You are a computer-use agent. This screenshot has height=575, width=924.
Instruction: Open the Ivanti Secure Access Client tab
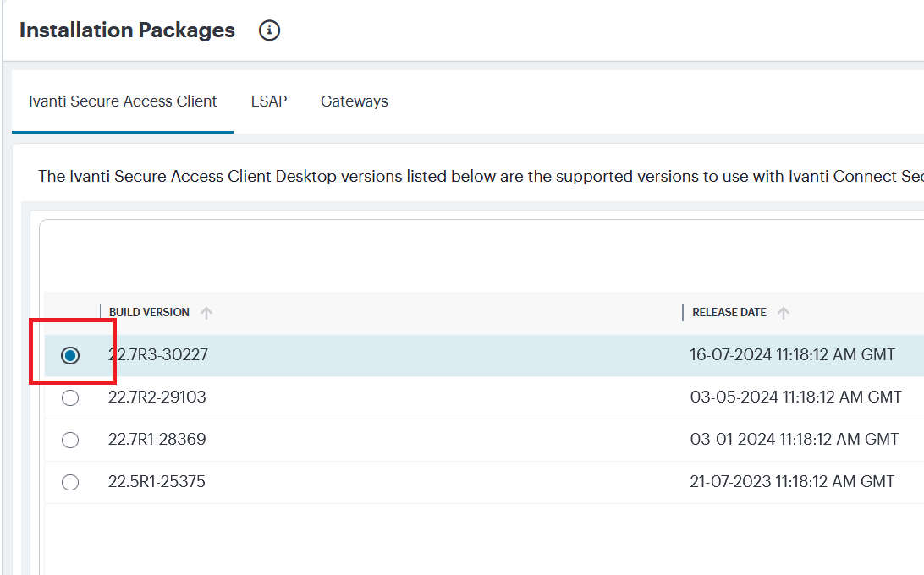(122, 101)
